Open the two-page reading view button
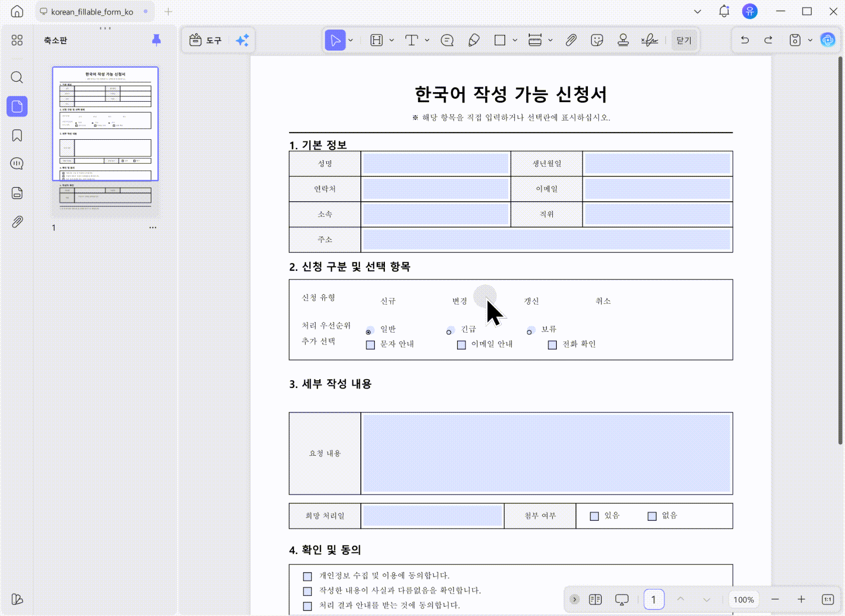 [595, 599]
